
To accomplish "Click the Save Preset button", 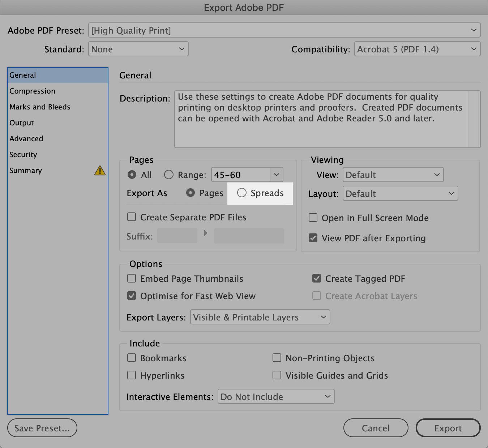I will (x=42, y=428).
